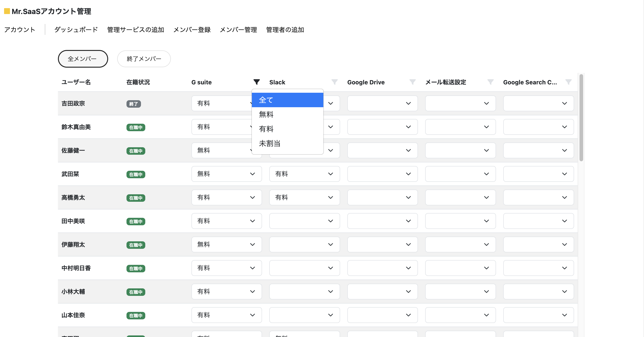Click the Google Search C... filter icon
This screenshot has height=337, width=644.
568,82
